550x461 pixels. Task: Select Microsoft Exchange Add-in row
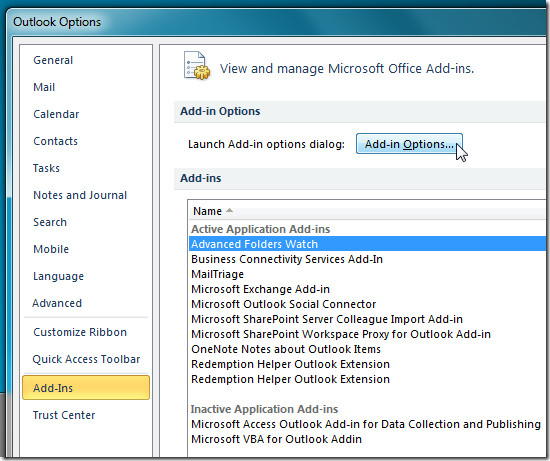point(368,289)
